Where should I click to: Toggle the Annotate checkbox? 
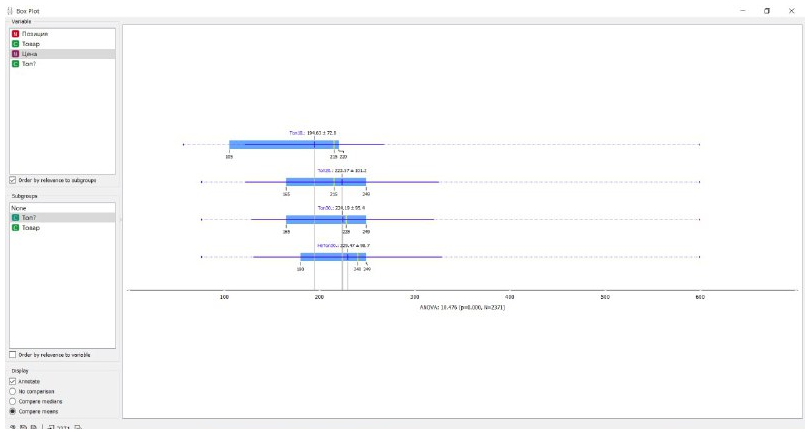click(12, 381)
